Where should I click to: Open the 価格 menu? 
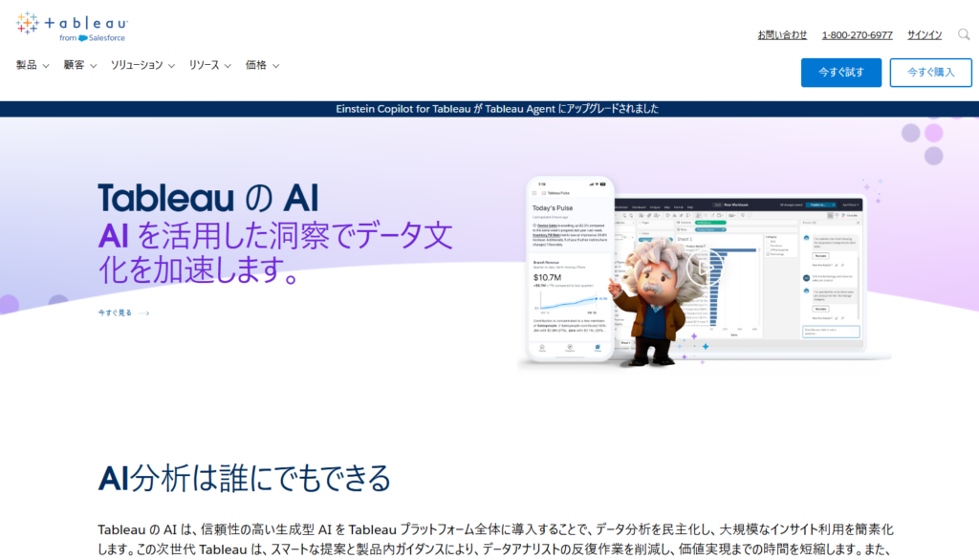tap(262, 65)
